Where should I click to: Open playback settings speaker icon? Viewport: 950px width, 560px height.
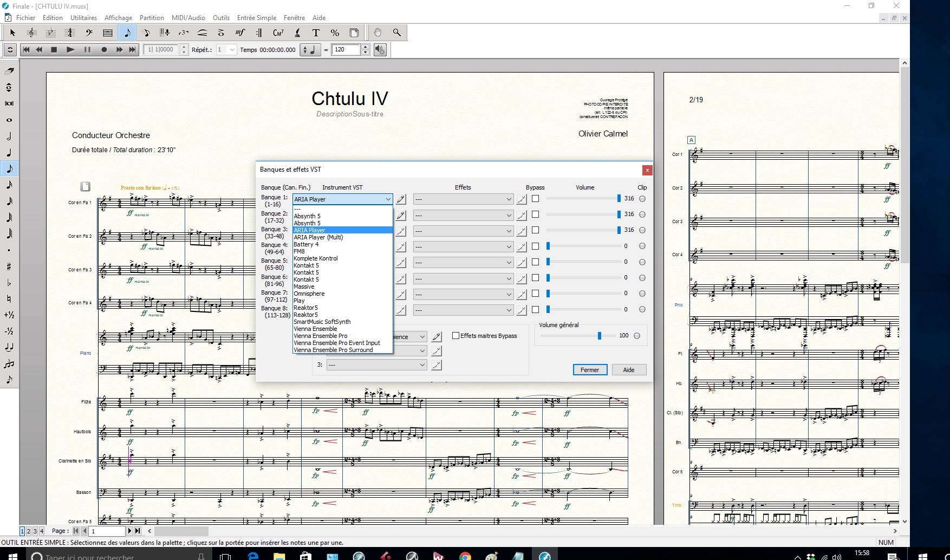point(380,50)
